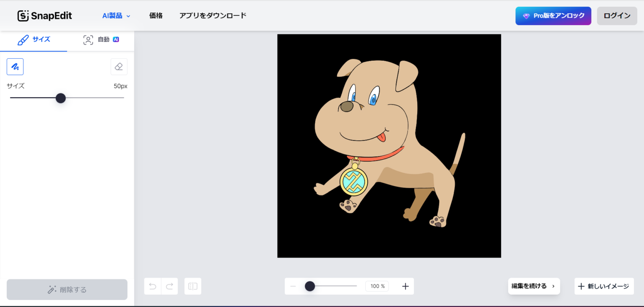
Task: Select the brush marking tool
Action: 15,66
